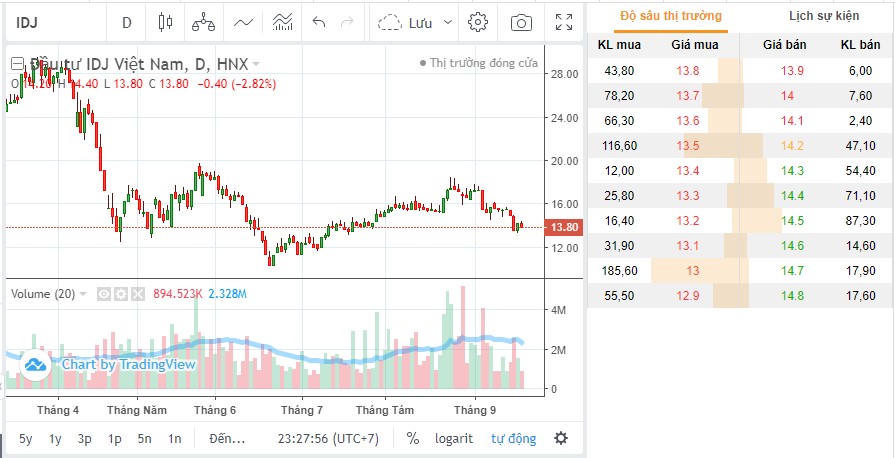Open the indicator templates icon

(282, 22)
